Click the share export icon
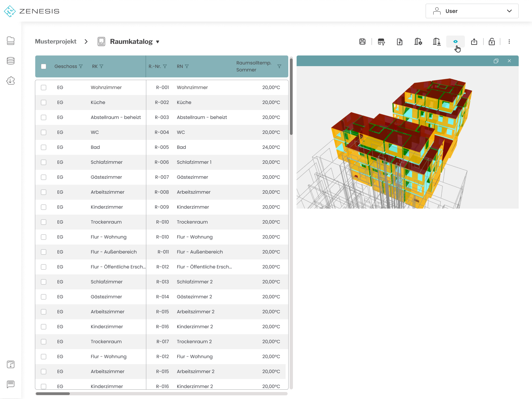The width and height of the screenshot is (532, 399). (x=474, y=42)
